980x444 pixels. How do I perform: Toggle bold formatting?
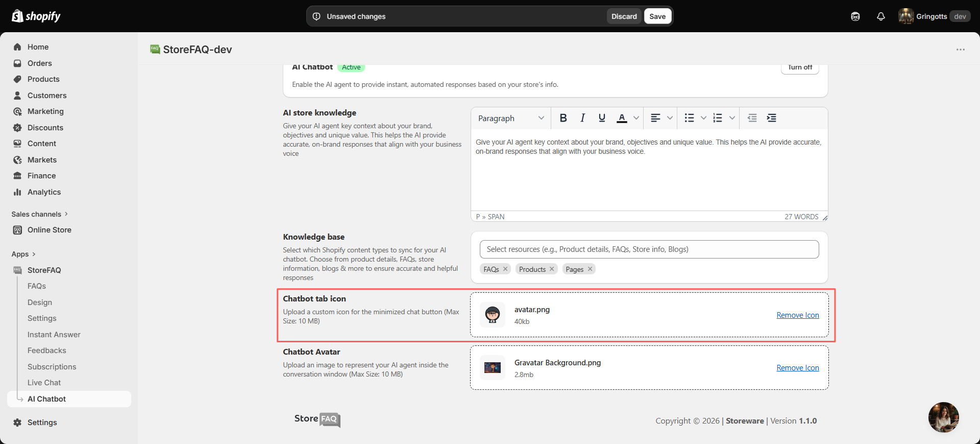(563, 118)
